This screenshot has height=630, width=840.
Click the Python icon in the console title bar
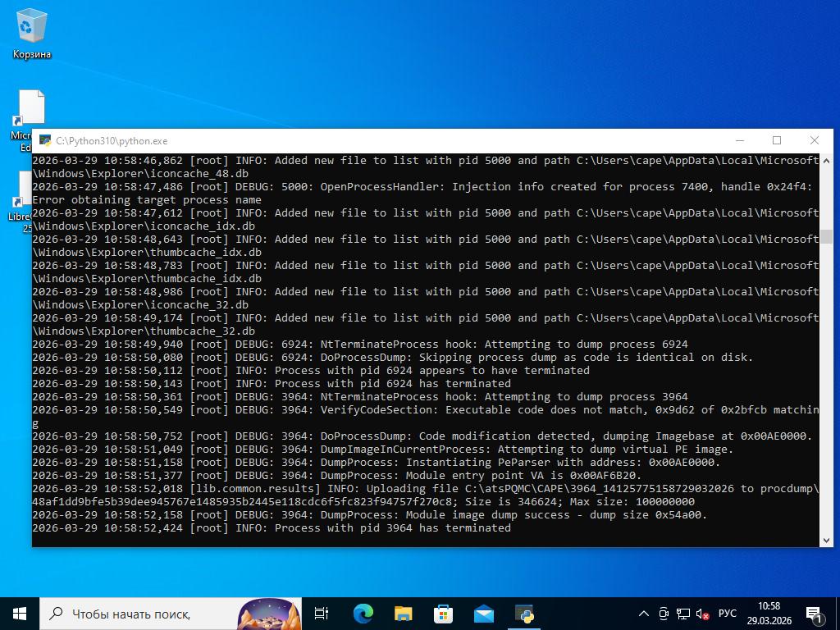tap(45, 141)
